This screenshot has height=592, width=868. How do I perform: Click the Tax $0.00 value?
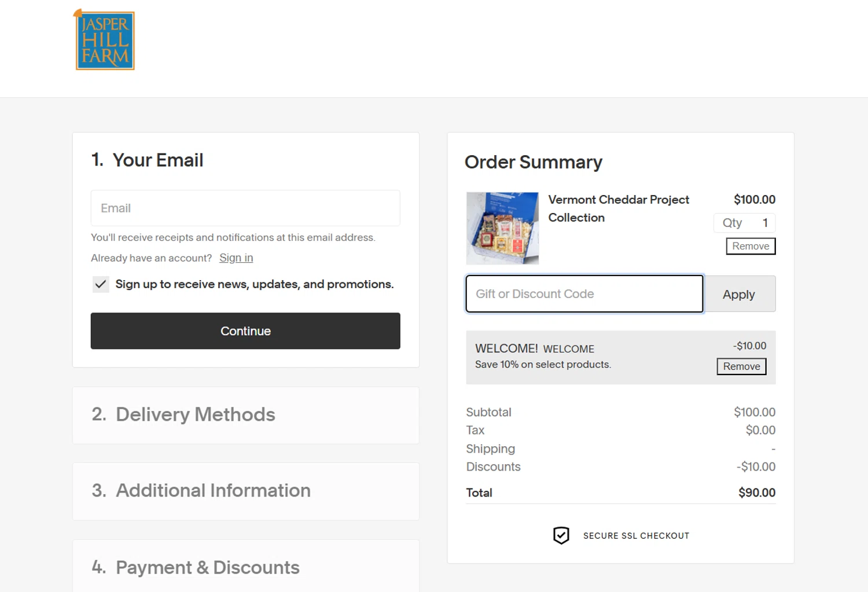point(760,430)
